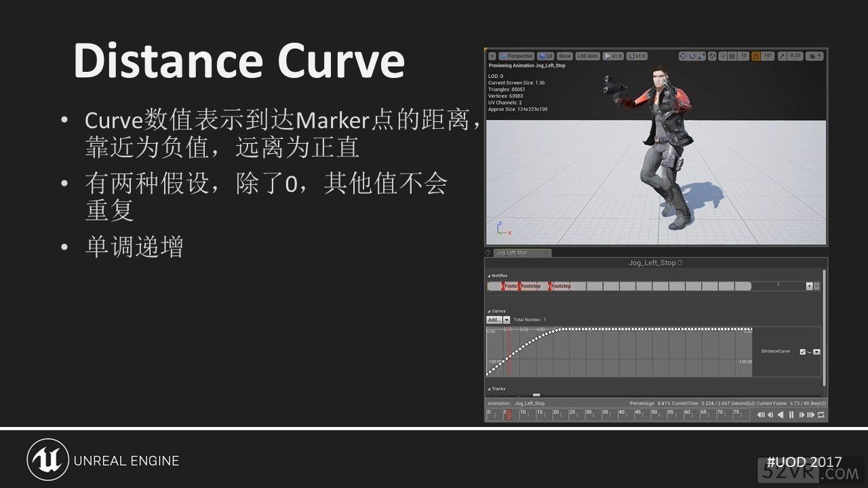868x488 pixels.
Task: Remove notify track with the minus button
Action: [x=816, y=286]
